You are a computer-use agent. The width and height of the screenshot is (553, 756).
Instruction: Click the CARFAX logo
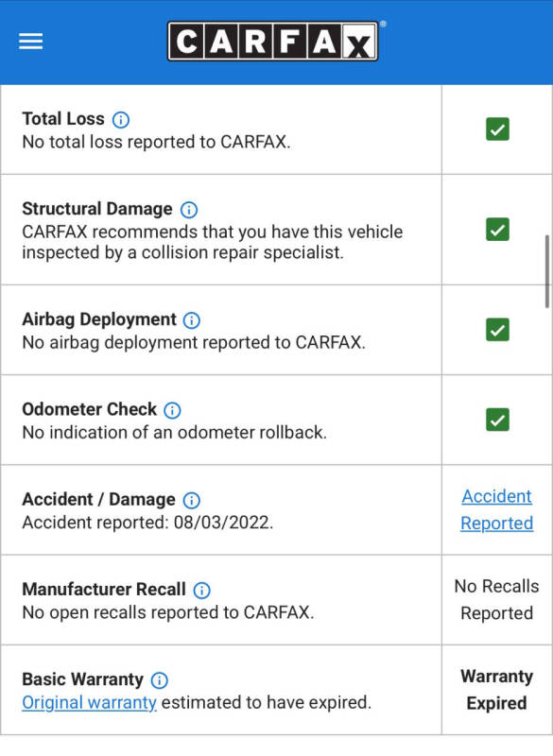(273, 41)
